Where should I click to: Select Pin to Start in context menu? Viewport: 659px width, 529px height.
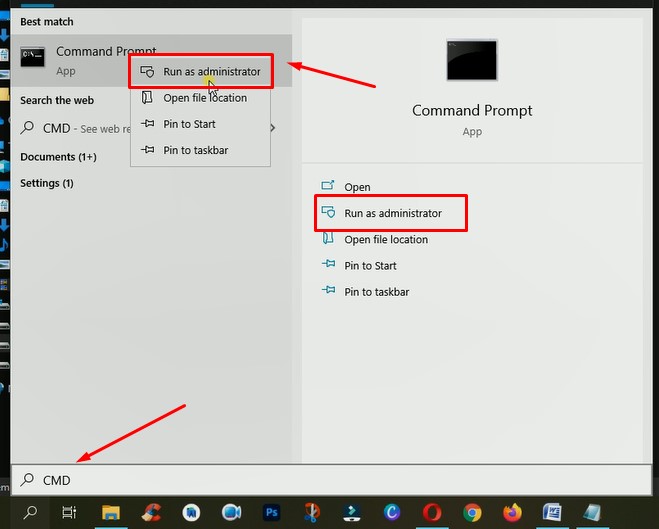point(200,124)
